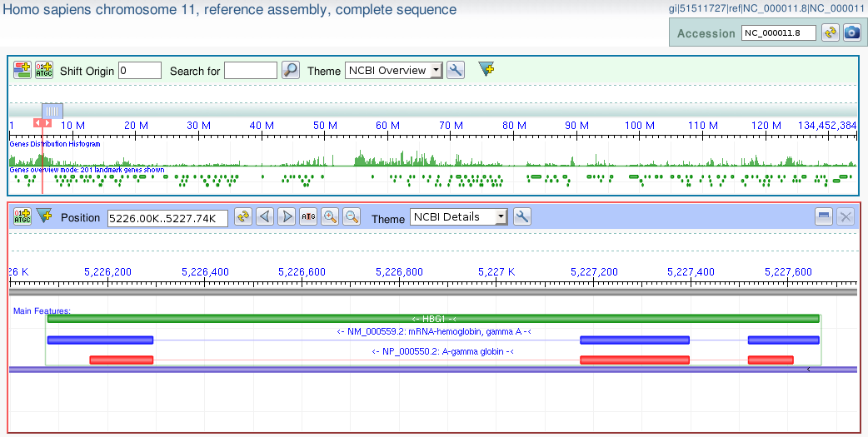
Task: Select the green HBG1 gene bar
Action: click(x=433, y=319)
